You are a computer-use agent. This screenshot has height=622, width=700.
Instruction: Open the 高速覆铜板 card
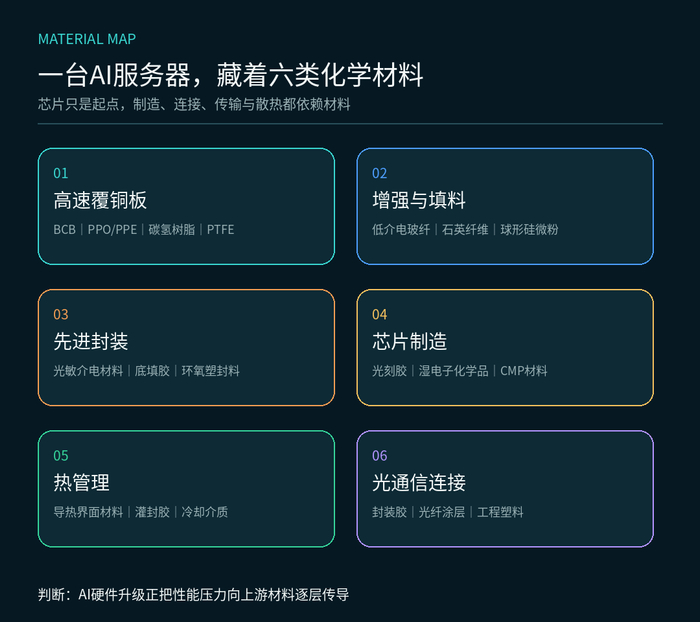[x=186, y=206]
